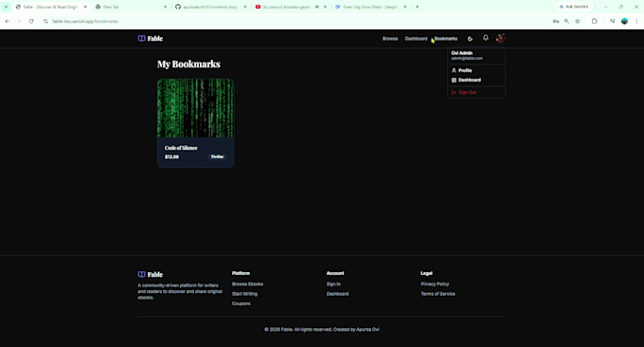Bookmark this page with star icon
The height and width of the screenshot is (347, 644).
(x=578, y=21)
